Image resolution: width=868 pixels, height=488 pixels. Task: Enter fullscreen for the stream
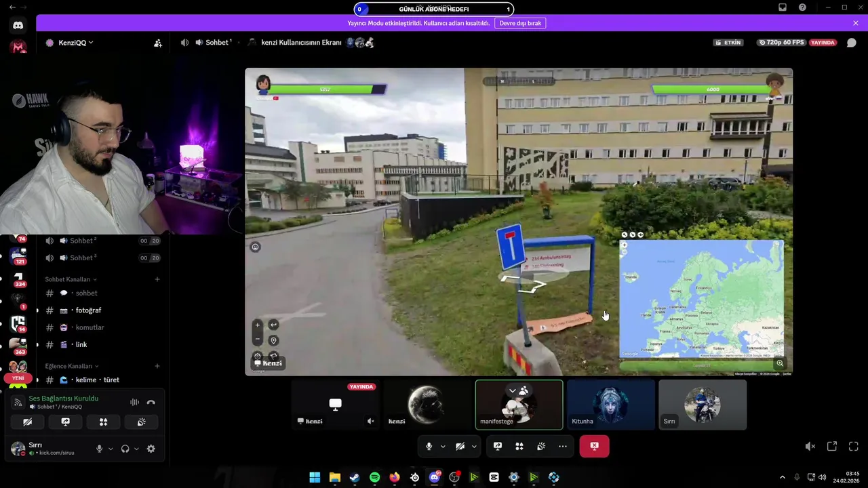pyautogui.click(x=853, y=446)
